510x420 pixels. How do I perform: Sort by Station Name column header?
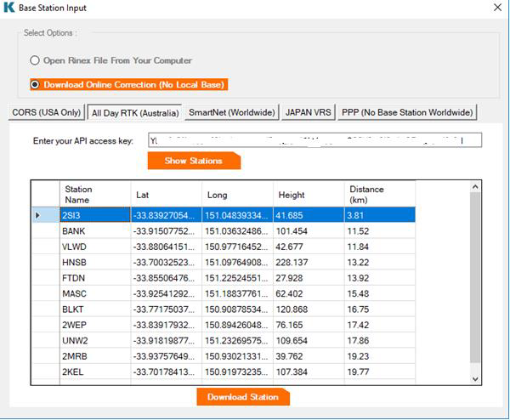click(x=95, y=195)
